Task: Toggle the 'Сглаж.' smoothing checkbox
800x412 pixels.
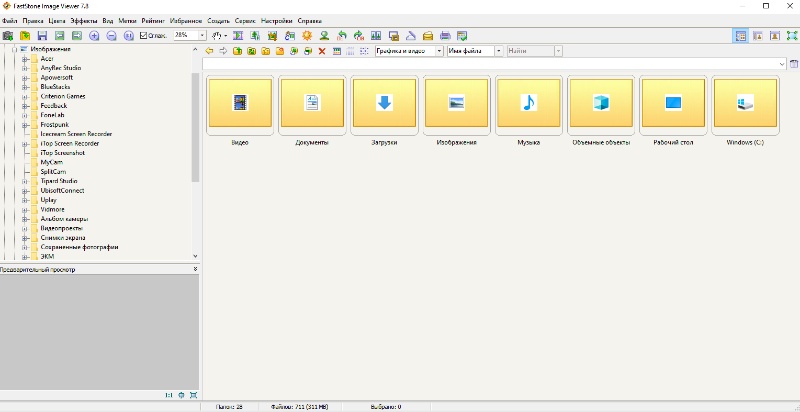Action: (x=143, y=35)
